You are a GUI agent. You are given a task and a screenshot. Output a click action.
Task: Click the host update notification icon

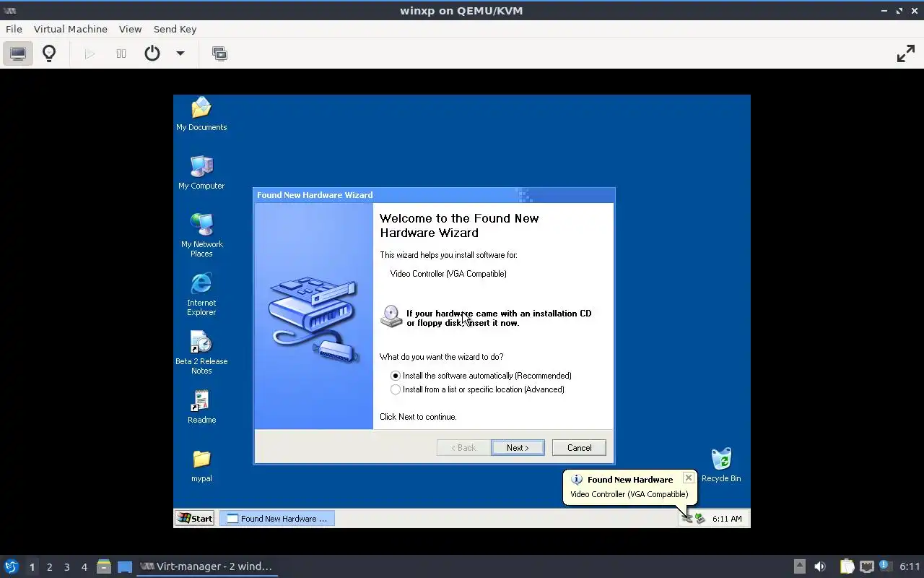886,566
